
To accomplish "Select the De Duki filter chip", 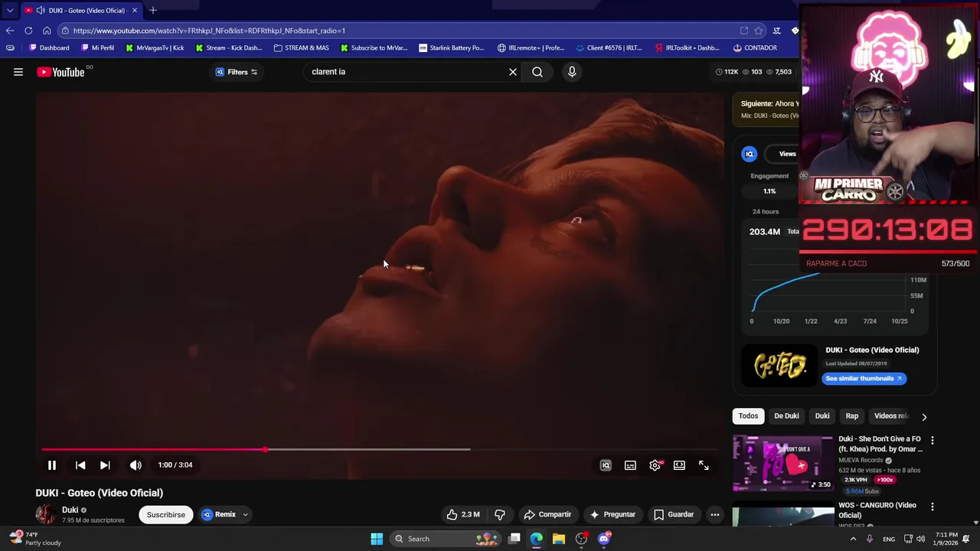I will coord(786,416).
